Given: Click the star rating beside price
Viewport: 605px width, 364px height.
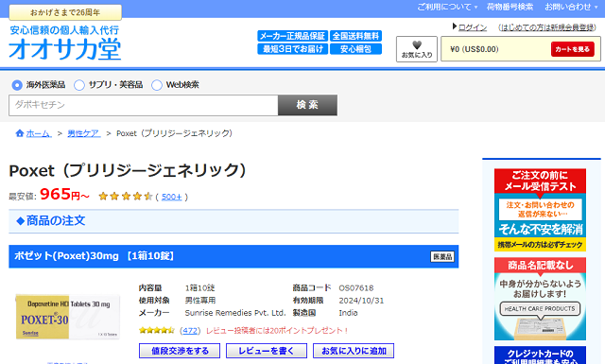Looking at the screenshot, I should 126,197.
